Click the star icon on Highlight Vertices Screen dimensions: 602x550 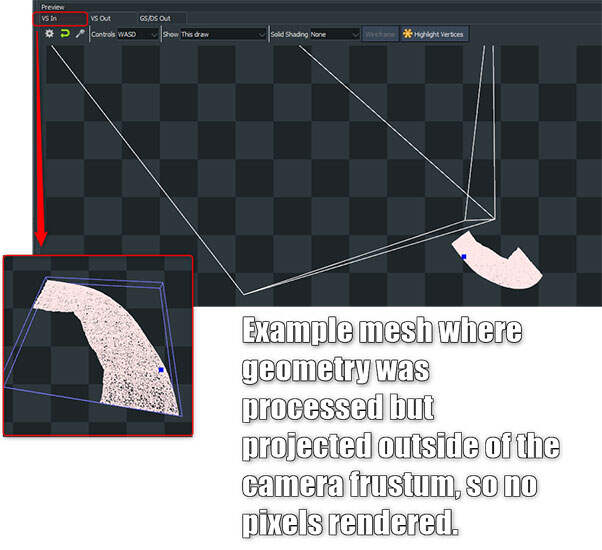pos(407,34)
